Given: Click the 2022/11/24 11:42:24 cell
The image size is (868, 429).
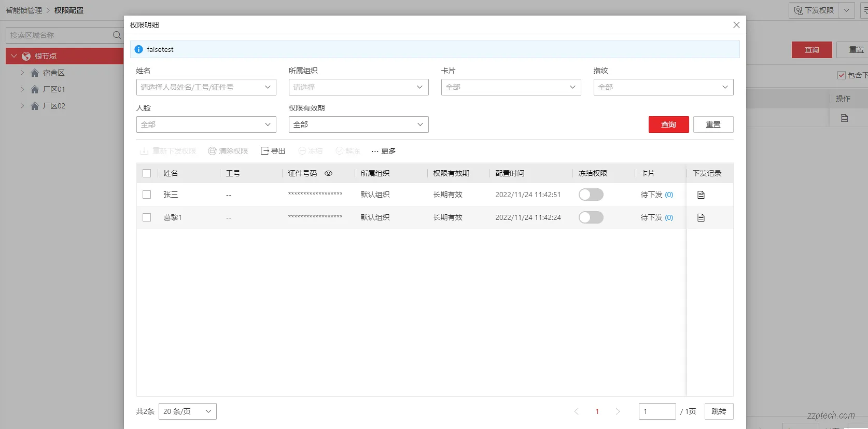Looking at the screenshot, I should 528,217.
